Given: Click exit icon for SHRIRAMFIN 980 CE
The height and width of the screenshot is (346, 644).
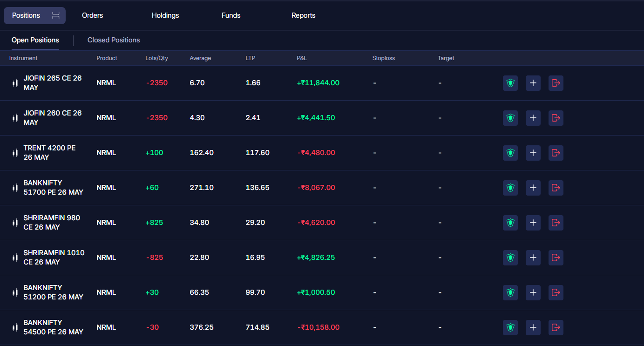Looking at the screenshot, I should (x=556, y=223).
